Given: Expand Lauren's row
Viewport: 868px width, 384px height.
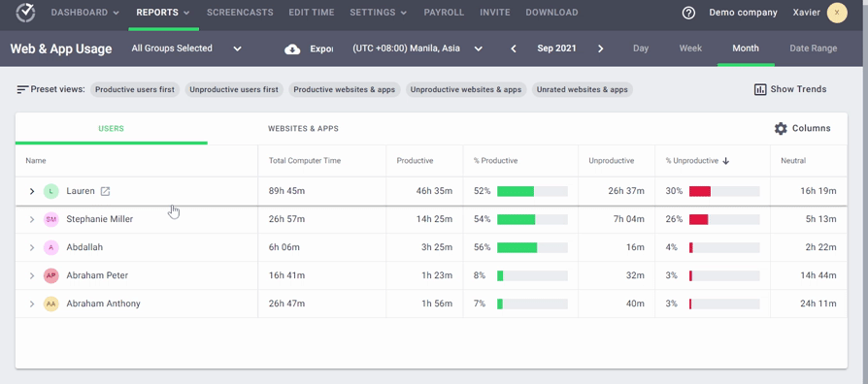Looking at the screenshot, I should click(x=32, y=191).
